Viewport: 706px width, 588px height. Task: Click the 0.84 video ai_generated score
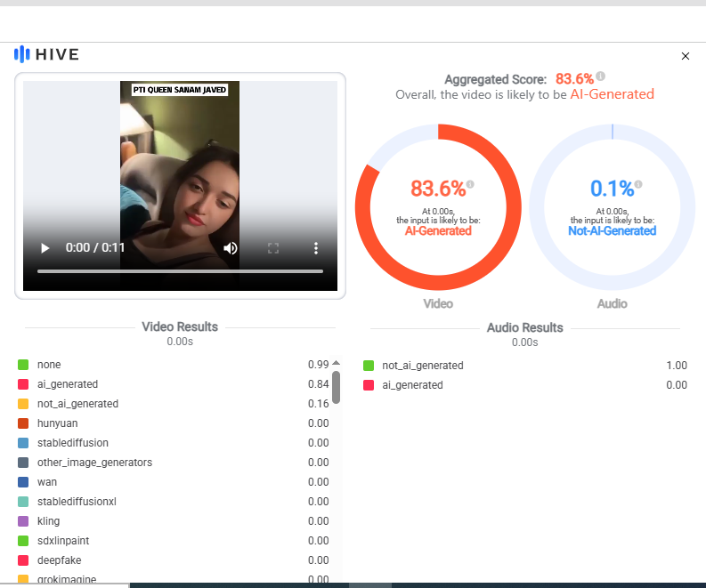(319, 384)
